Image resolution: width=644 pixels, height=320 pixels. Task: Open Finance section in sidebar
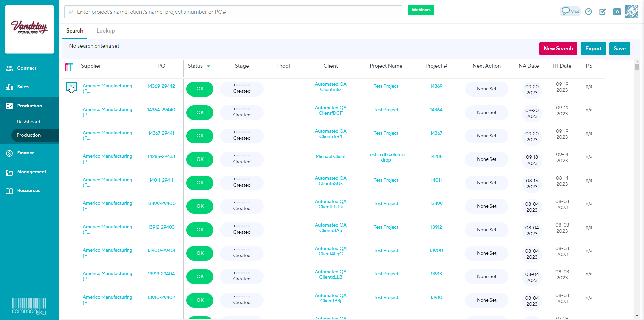point(26,153)
